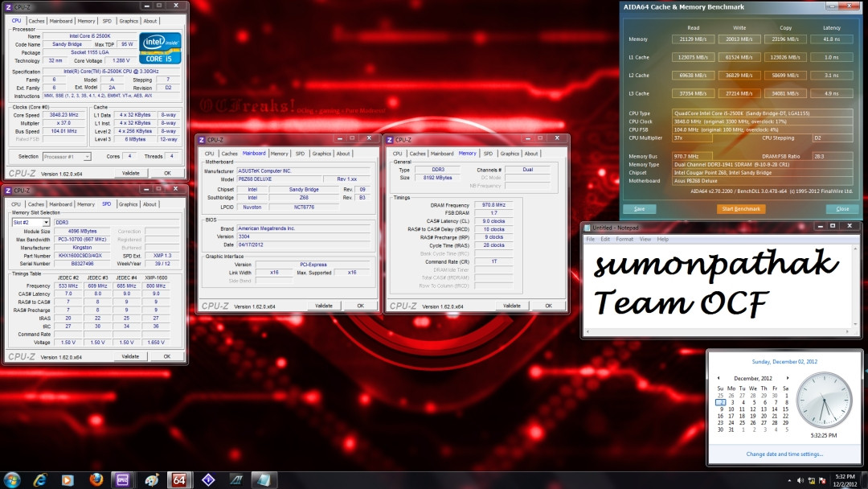Click OK in the CPU-Z Mainboard window

point(360,306)
